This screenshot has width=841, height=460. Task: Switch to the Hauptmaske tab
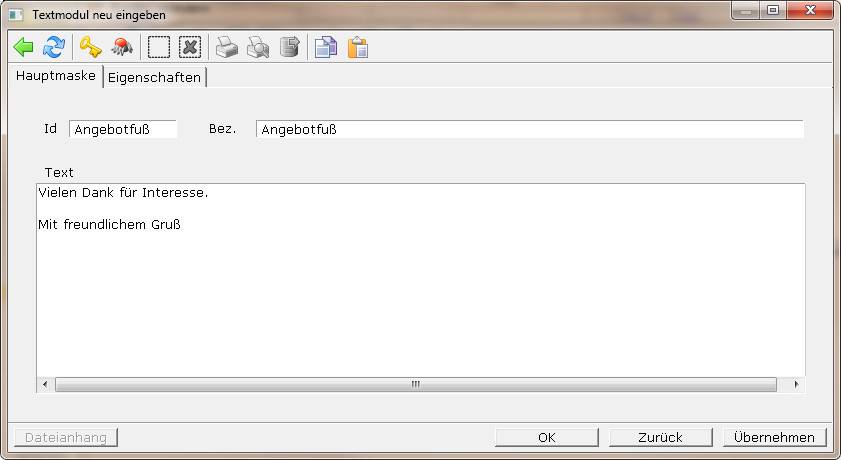pyautogui.click(x=55, y=76)
